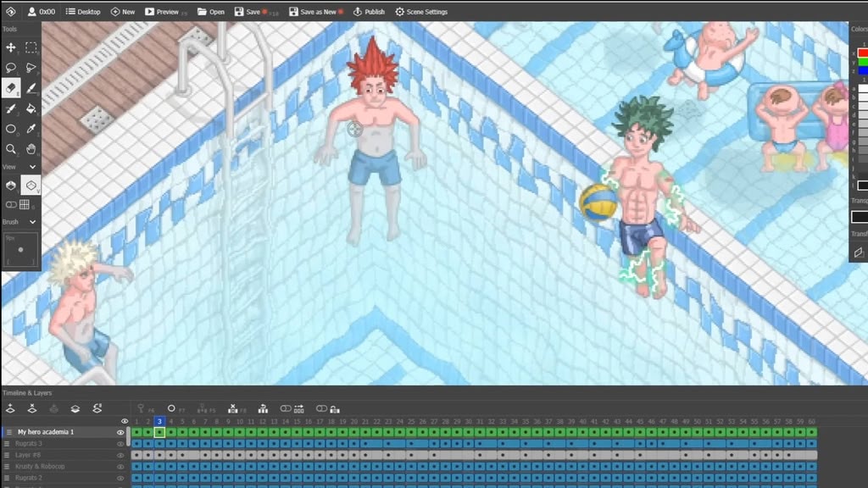The height and width of the screenshot is (488, 868).
Task: Toggle visibility of all layers in timeline header
Action: [125, 421]
